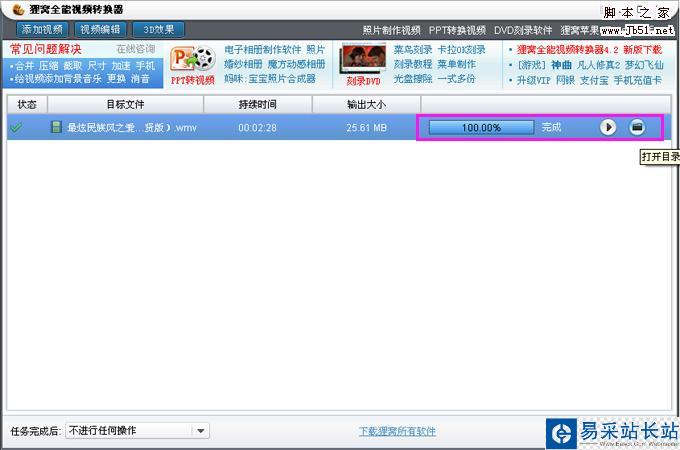Viewport: 680px width, 450px height.
Task: Open the 一式多份 link
Action: [x=457, y=79]
